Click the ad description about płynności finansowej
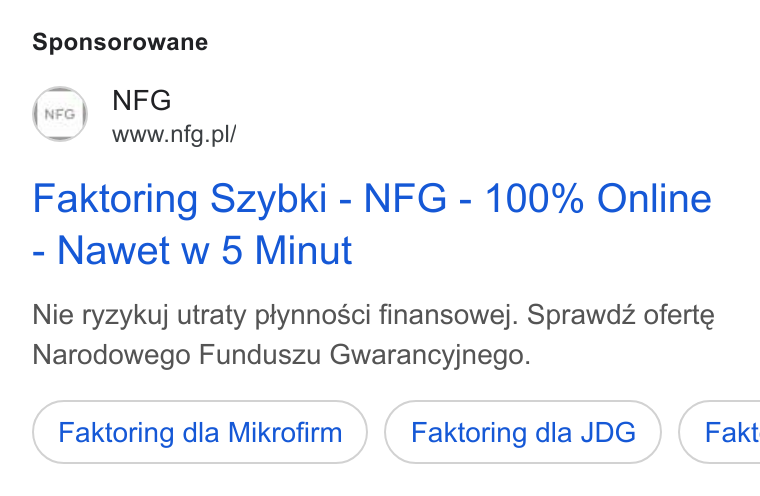The image size is (760, 496). click(x=373, y=335)
